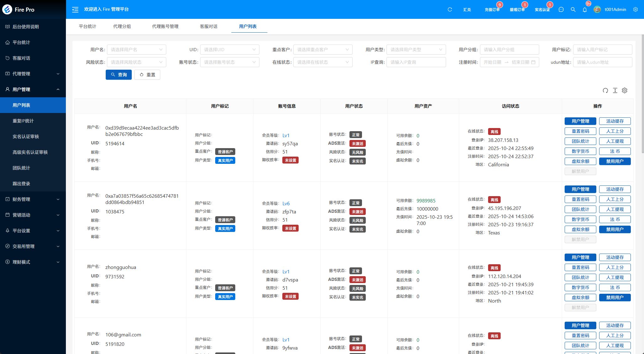Click the search magnifier icon in header

point(573,10)
